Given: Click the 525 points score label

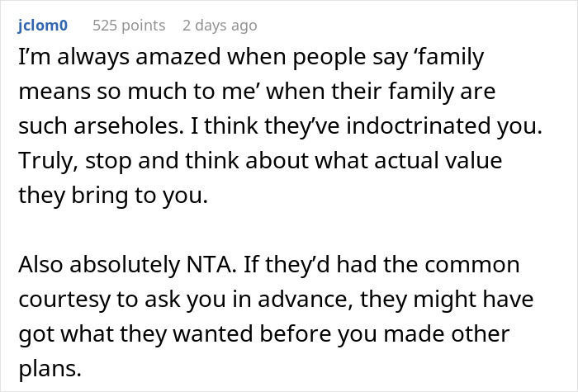Looking at the screenshot, I should pyautogui.click(x=129, y=26).
